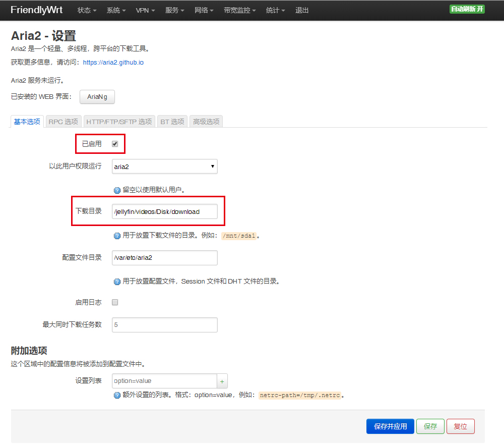Switch to the 高级选项 tab
Image resolution: width=504 pixels, height=444 pixels.
coord(206,122)
